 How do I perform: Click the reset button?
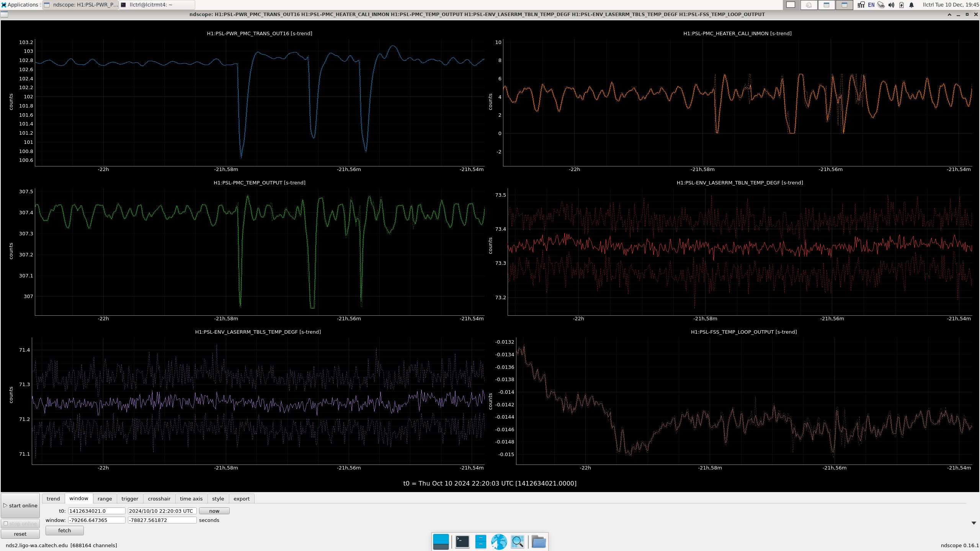(20, 534)
